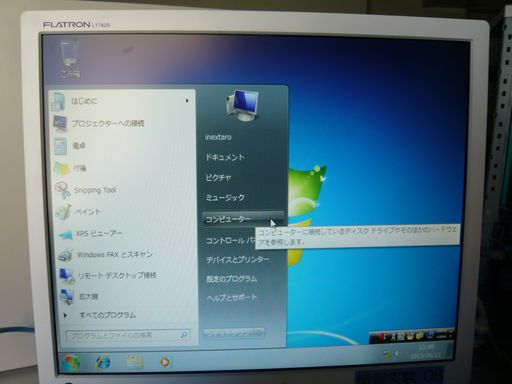Click the program search field
This screenshot has width=512, height=384.
click(x=128, y=335)
